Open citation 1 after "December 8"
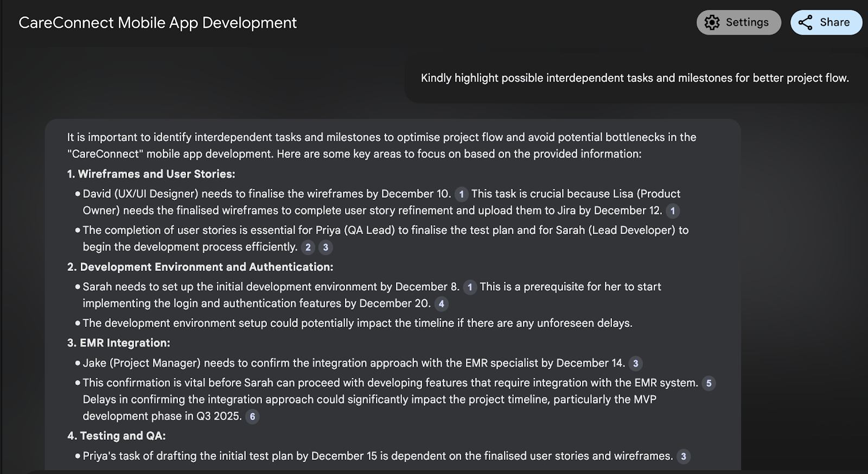 (470, 287)
